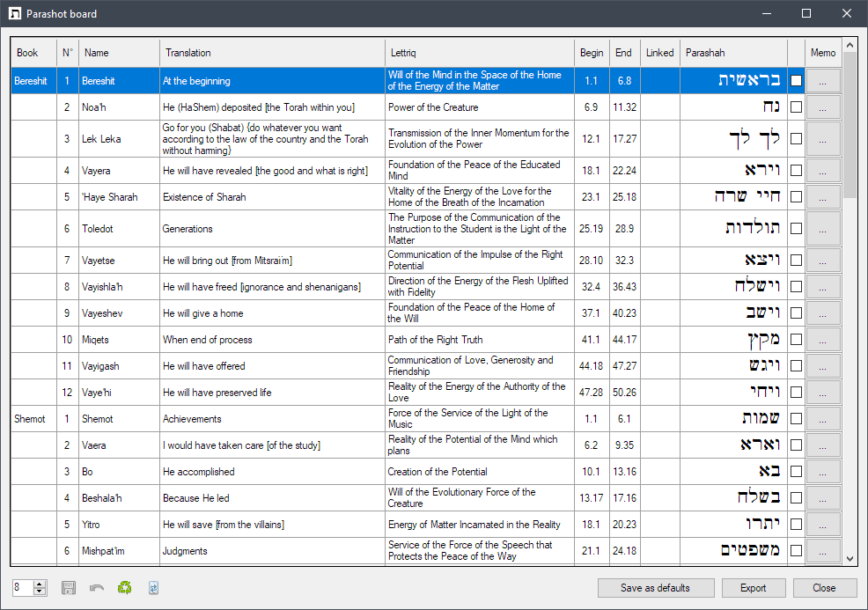
Task: Decrease the font size stepper value
Action: pyautogui.click(x=40, y=592)
